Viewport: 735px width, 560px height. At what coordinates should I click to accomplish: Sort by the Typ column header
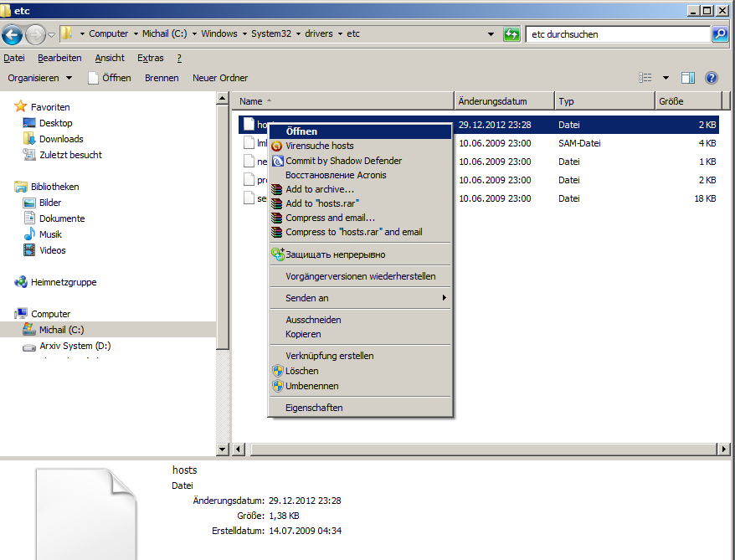pyautogui.click(x=604, y=101)
